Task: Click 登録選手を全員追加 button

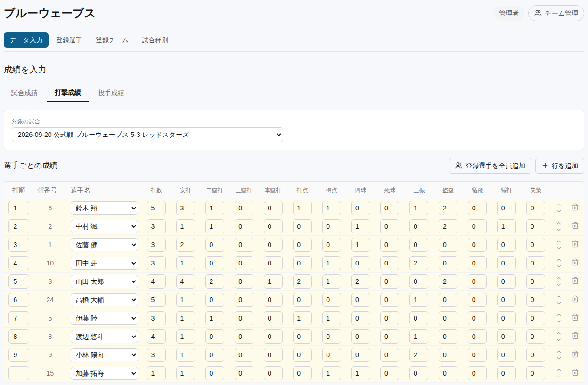Action: coord(490,166)
